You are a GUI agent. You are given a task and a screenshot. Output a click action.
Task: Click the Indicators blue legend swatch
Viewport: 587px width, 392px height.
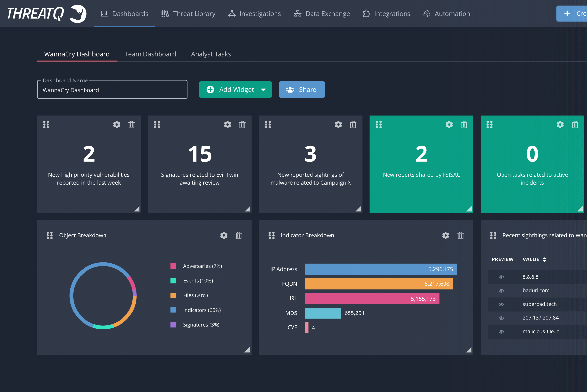(x=173, y=310)
